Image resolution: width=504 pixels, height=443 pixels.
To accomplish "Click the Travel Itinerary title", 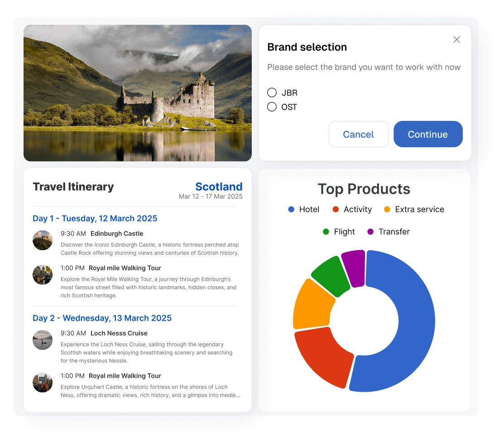I will click(x=73, y=187).
